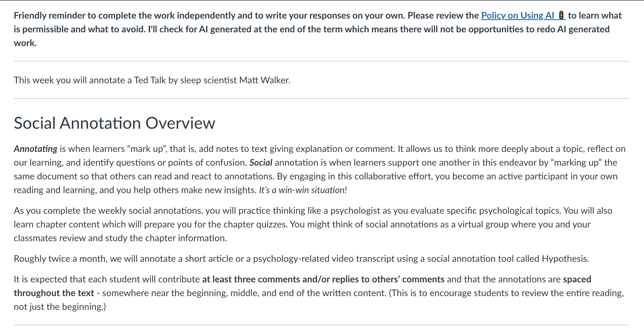
Task: Click the word Hypothesis in the paragraph
Action: pyautogui.click(x=564, y=259)
